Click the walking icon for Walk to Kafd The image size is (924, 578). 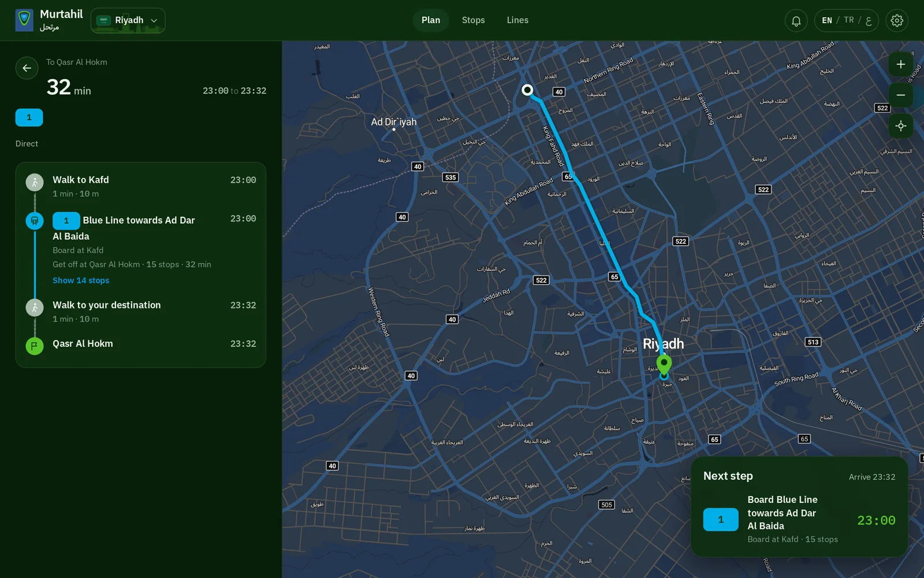pos(35,183)
